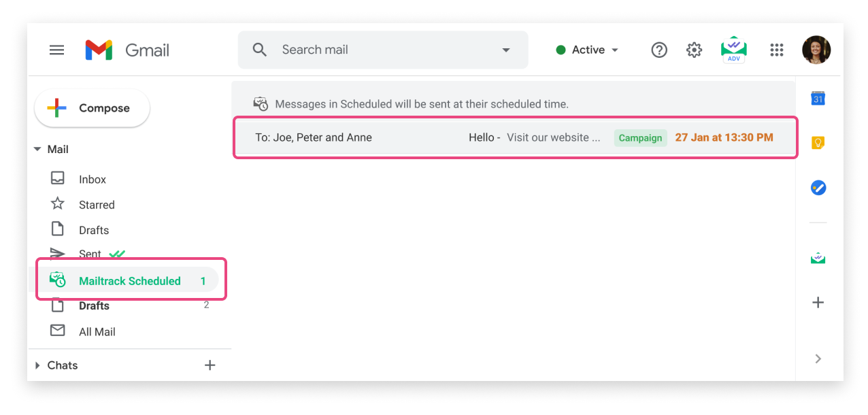This screenshot has height=415, width=868.
Task: Click the Compose button
Action: click(x=93, y=108)
